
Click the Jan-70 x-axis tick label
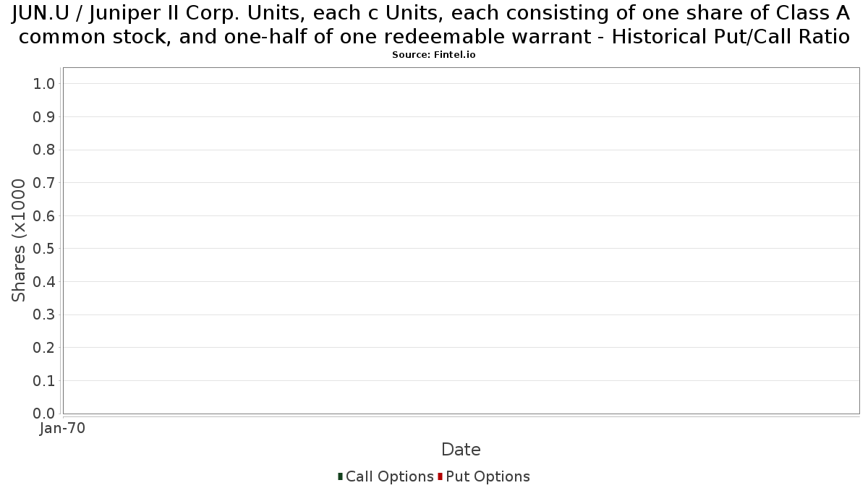click(63, 429)
